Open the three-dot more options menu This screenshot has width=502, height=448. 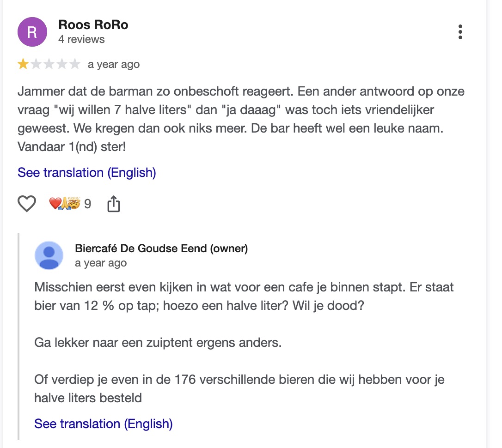click(460, 32)
